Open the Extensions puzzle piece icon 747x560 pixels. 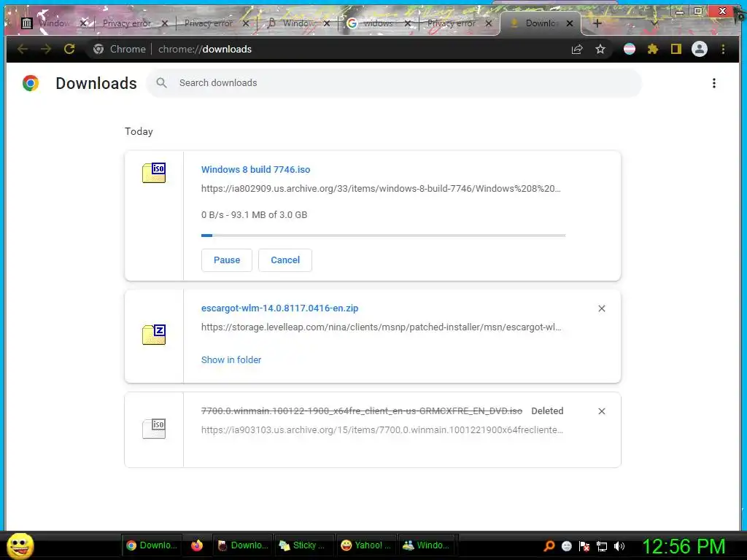click(653, 49)
